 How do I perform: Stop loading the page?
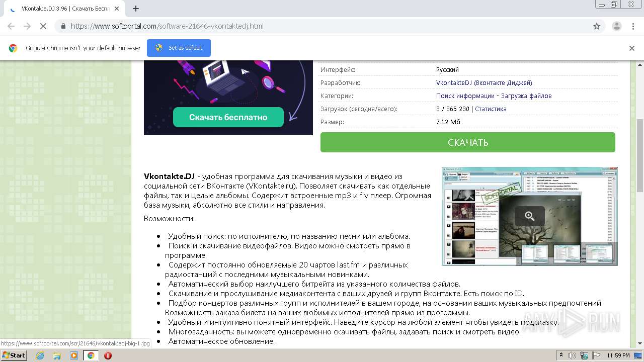pyautogui.click(x=44, y=26)
